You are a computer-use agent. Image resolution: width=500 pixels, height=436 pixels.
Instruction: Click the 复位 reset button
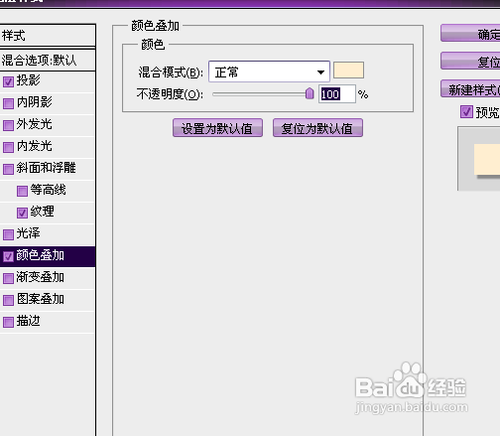(470, 61)
